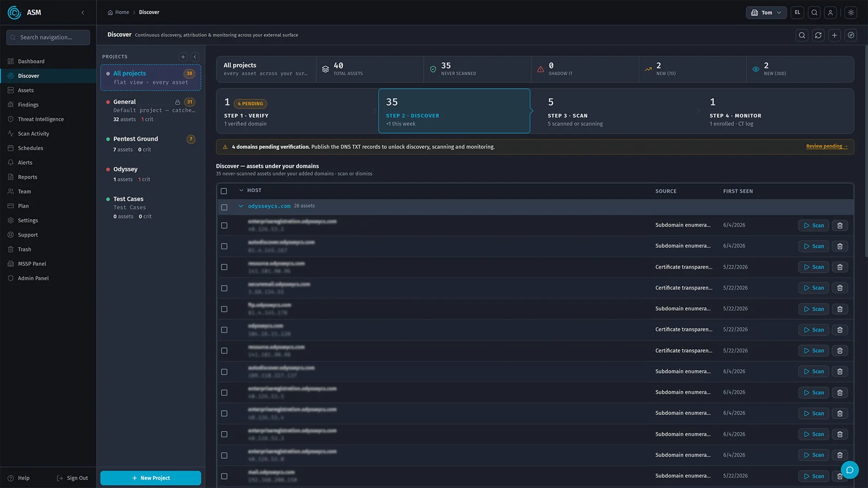Check the second asset row checkbox
868x488 pixels.
pos(224,246)
